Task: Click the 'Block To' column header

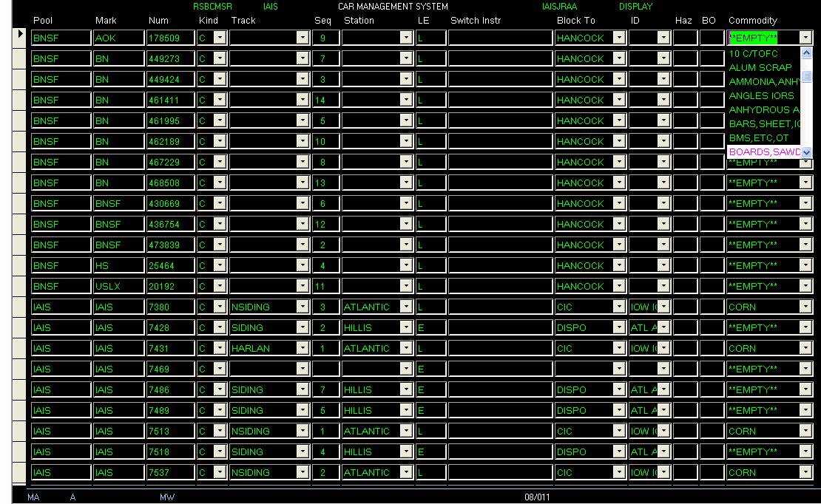Action: (576, 21)
